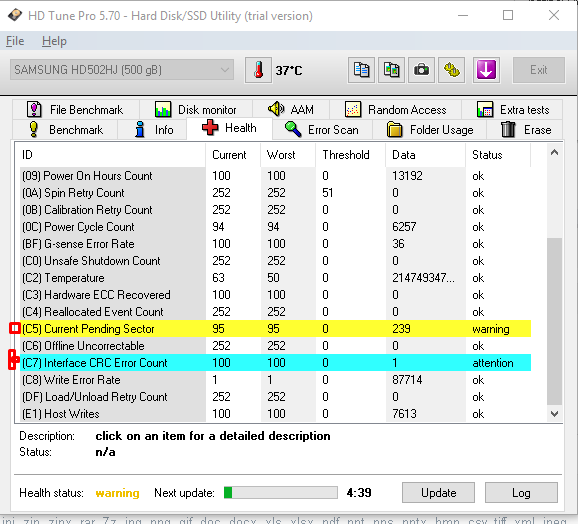Viewport: 578px width, 524px height.
Task: Expand the SAMSUNG HD502HJ drive dropdown
Action: coord(122,70)
